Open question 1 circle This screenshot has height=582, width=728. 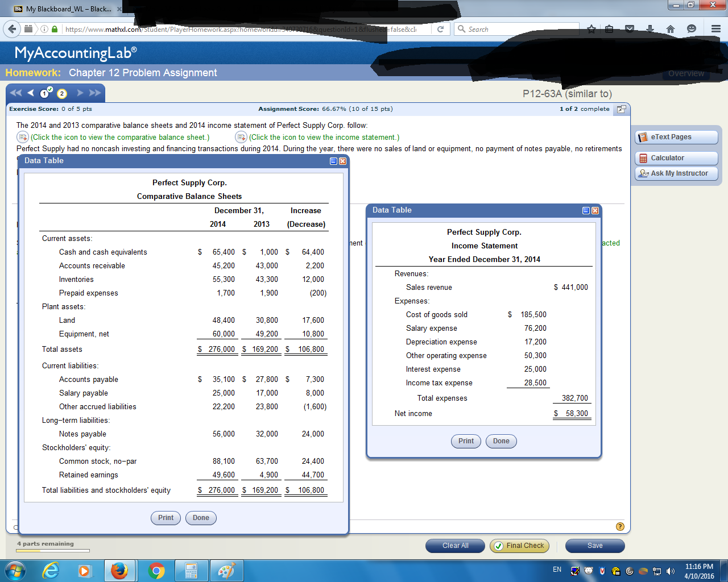[45, 93]
